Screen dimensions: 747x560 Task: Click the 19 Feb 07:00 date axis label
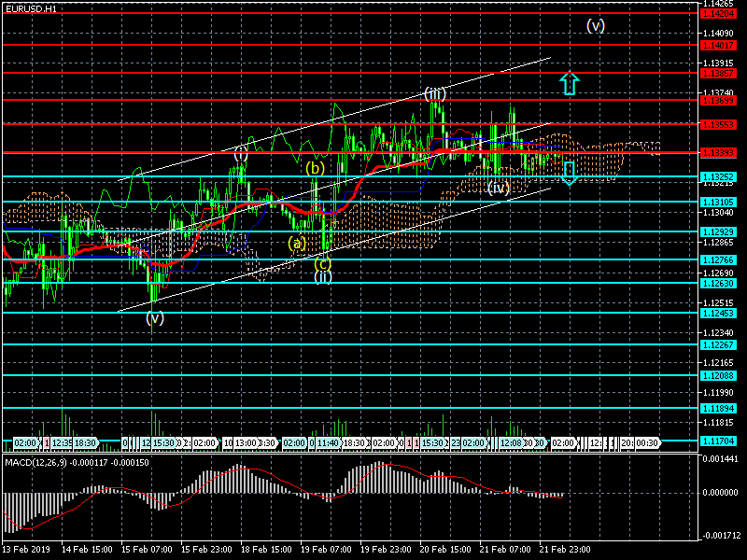pyautogui.click(x=326, y=549)
